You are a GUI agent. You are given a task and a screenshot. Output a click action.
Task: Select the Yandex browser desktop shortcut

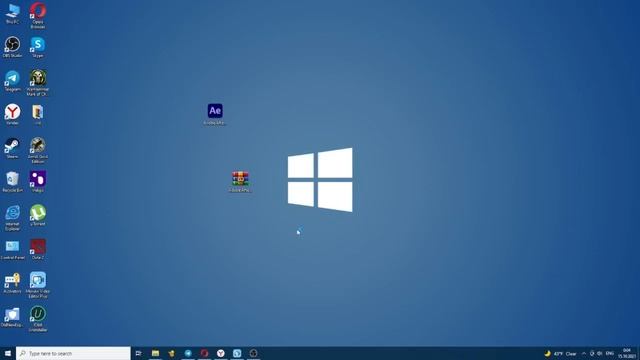(x=12, y=114)
